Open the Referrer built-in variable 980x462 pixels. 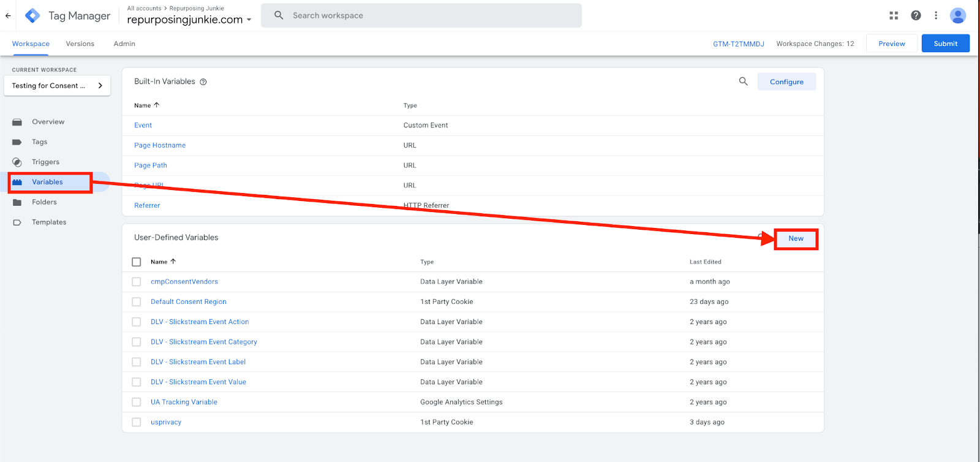(147, 206)
